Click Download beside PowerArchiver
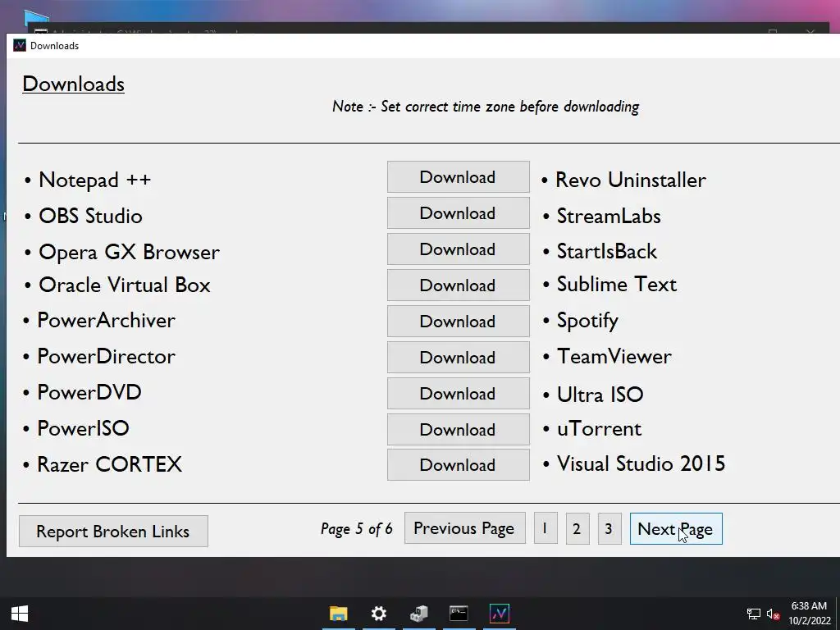This screenshot has width=840, height=630. coord(458,321)
